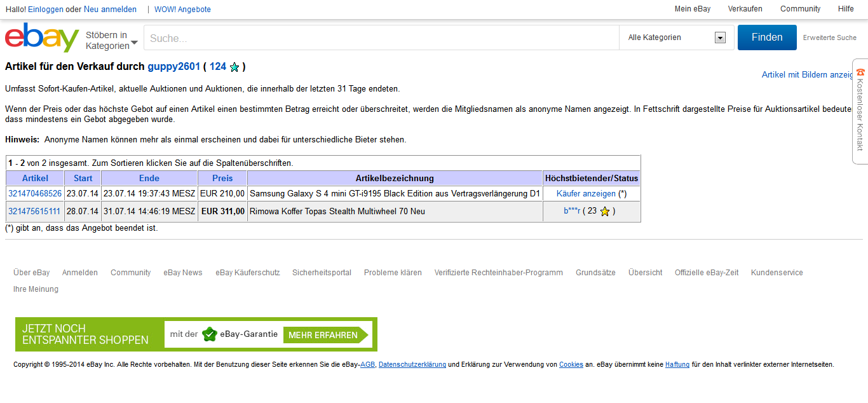Open WOW! Angebote link
This screenshot has height=403, width=868.
(x=182, y=10)
